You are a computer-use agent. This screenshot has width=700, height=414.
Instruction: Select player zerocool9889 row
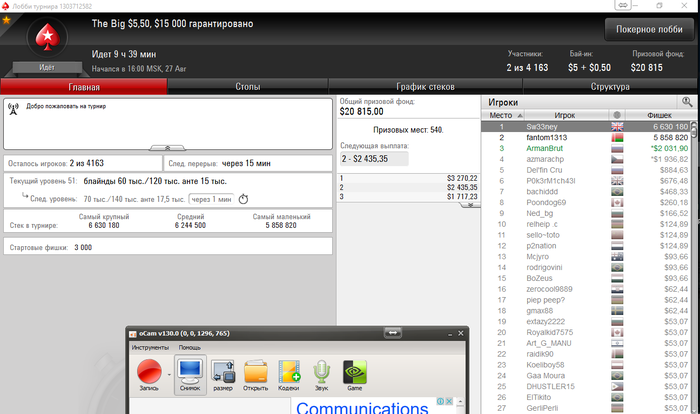tap(586, 289)
